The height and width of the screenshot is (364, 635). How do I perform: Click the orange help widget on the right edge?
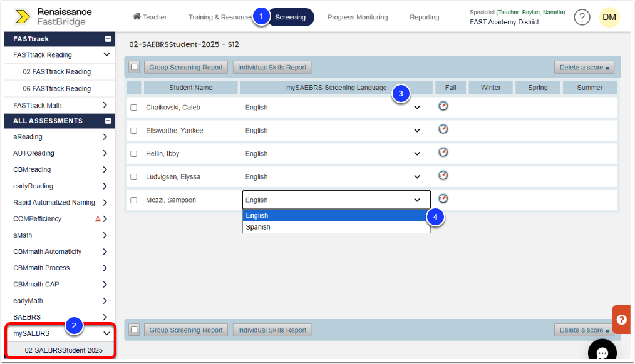(621, 319)
